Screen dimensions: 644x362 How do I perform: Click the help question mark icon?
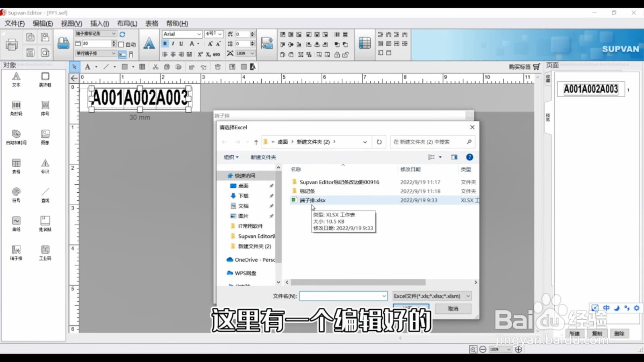tap(469, 157)
